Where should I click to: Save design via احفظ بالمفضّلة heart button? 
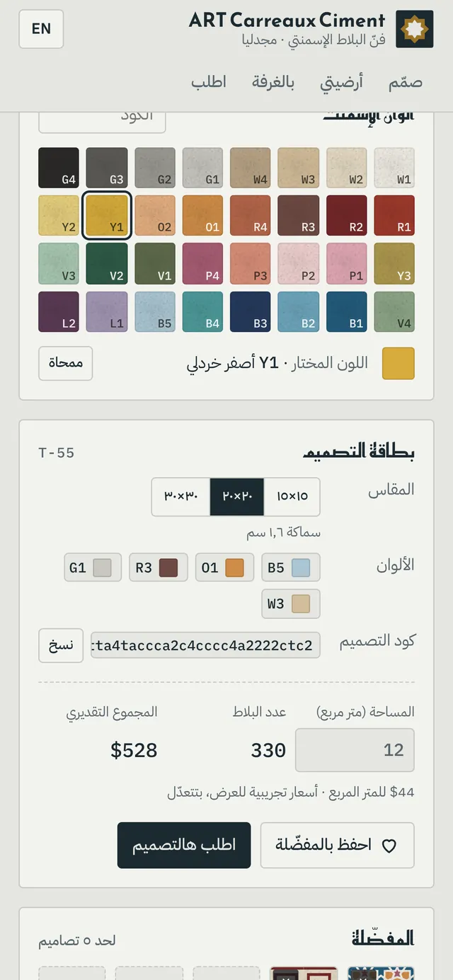click(x=337, y=845)
